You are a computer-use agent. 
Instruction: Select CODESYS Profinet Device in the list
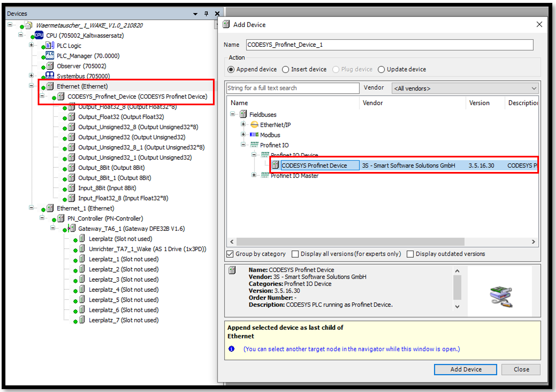(x=314, y=165)
